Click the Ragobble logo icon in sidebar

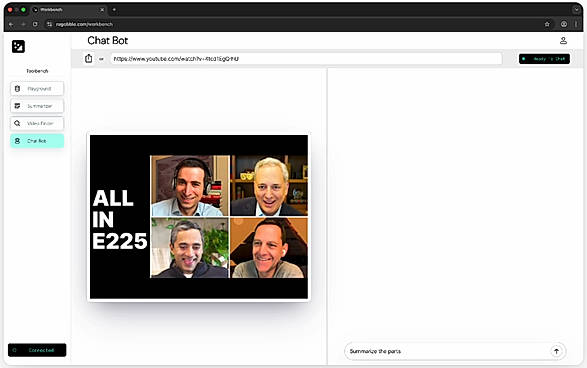tap(18, 46)
